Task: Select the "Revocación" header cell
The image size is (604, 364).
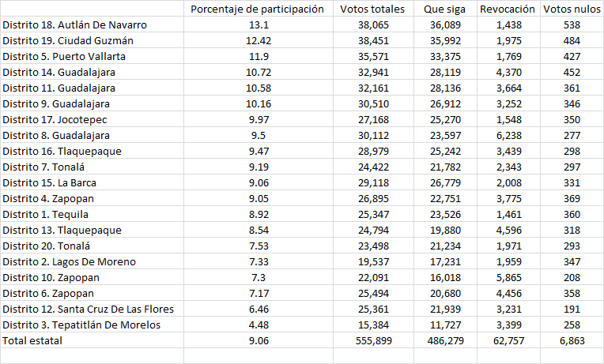Action: click(508, 9)
